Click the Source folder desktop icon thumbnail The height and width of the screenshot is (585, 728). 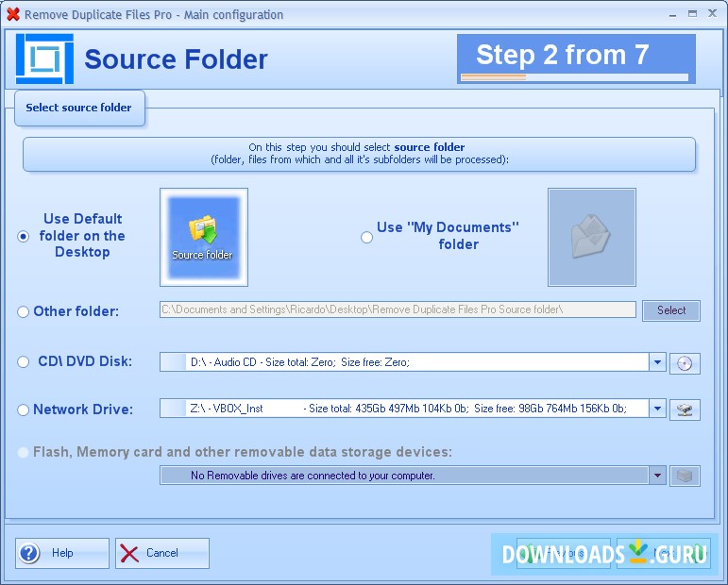tap(204, 237)
